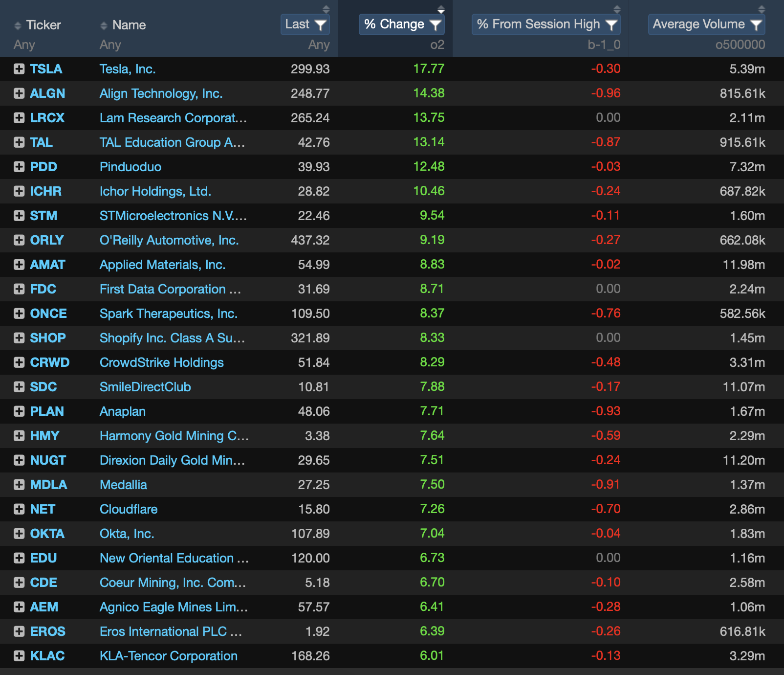Expand the TSLA row plus icon
784x675 pixels.
tap(19, 69)
